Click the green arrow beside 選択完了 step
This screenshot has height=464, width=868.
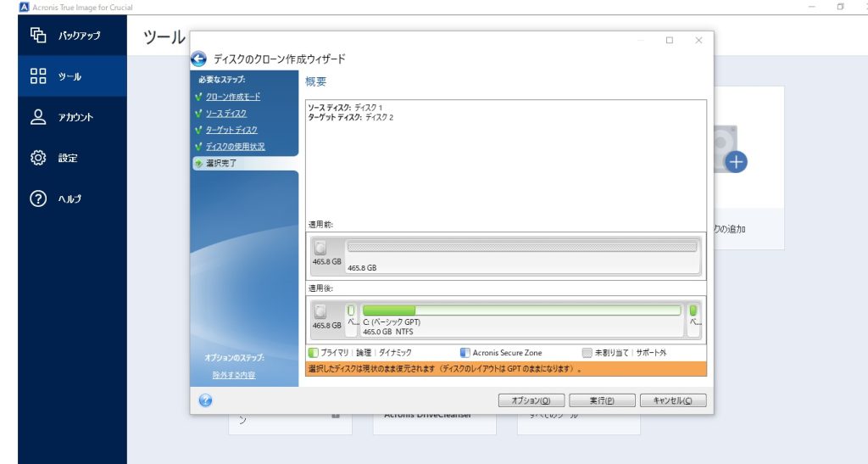coord(198,164)
